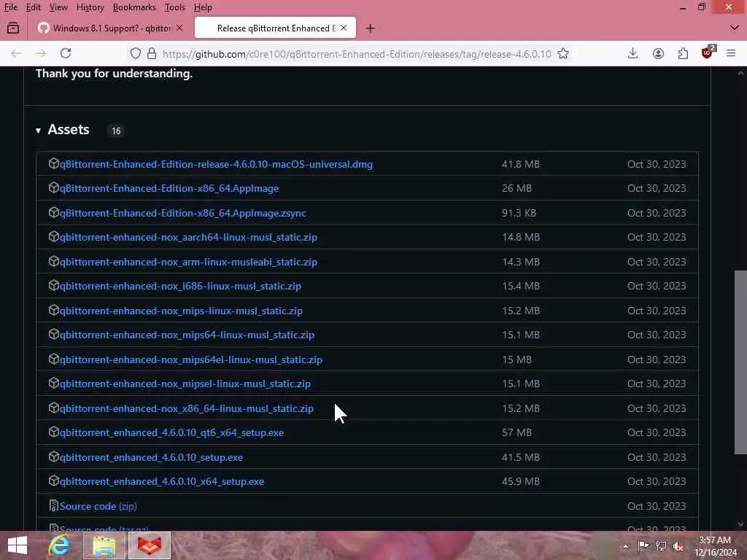This screenshot has height=560, width=747.
Task: Open the muted volume tray icon
Action: tap(678, 546)
